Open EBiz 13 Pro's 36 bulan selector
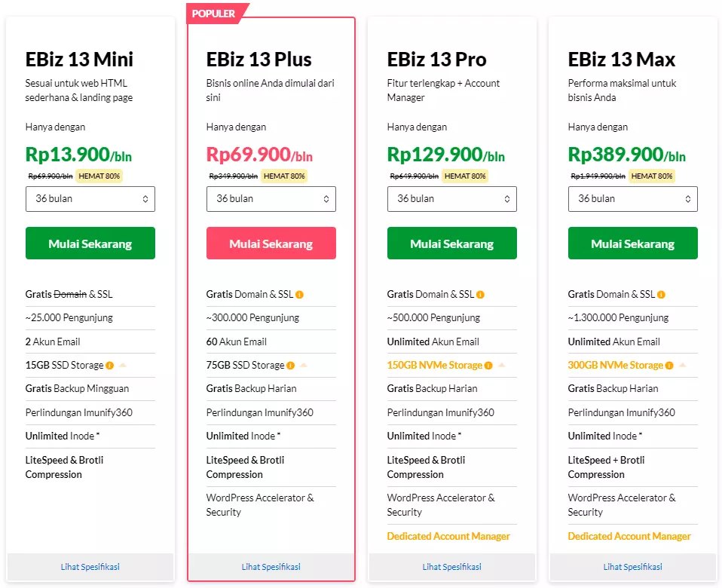The width and height of the screenshot is (722, 588). (451, 199)
